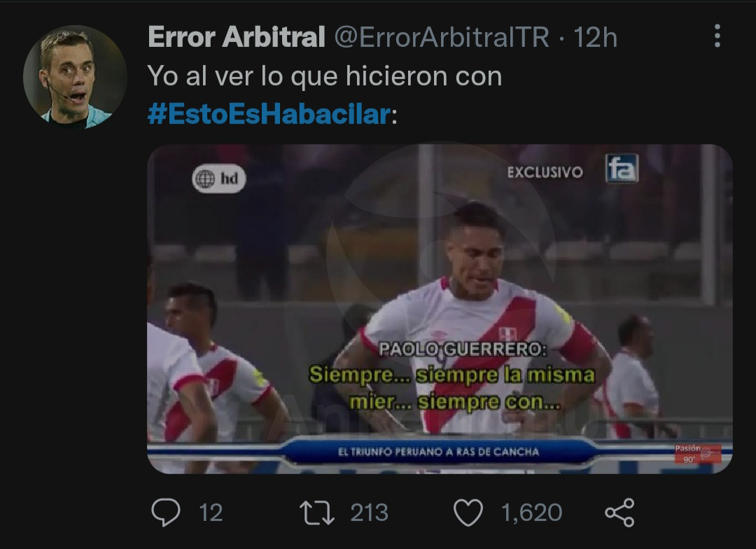This screenshot has height=549, width=756.
Task: Click the hd globe badge on video
Action: tap(219, 179)
